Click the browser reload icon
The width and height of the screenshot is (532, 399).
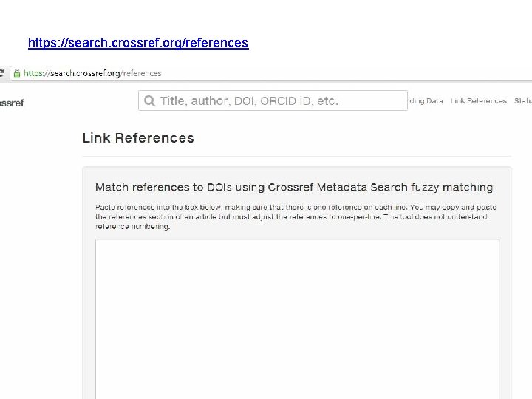click(2, 73)
